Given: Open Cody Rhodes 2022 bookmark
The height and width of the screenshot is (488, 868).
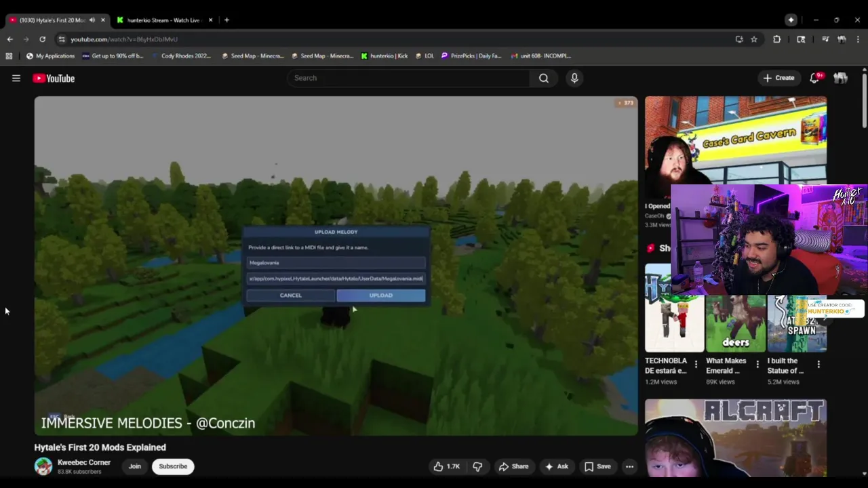Looking at the screenshot, I should [x=181, y=56].
